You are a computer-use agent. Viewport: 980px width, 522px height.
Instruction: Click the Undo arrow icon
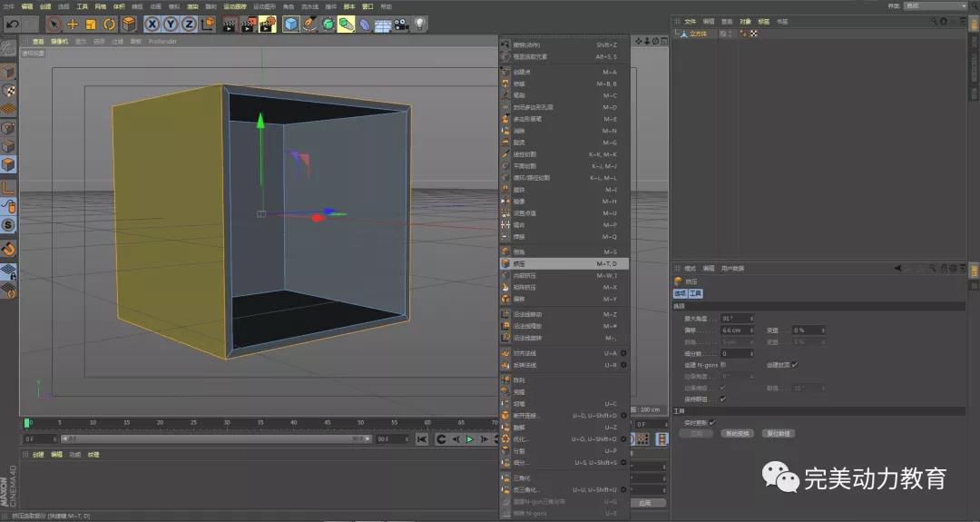tap(12, 24)
